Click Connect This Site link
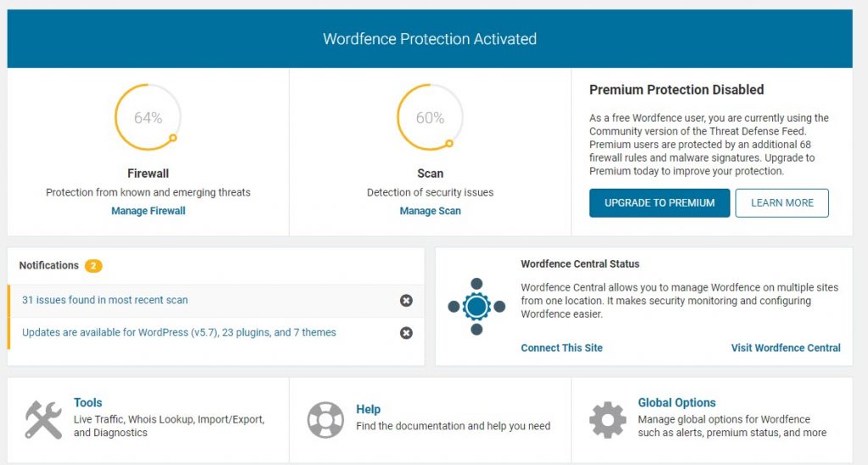 click(x=561, y=348)
